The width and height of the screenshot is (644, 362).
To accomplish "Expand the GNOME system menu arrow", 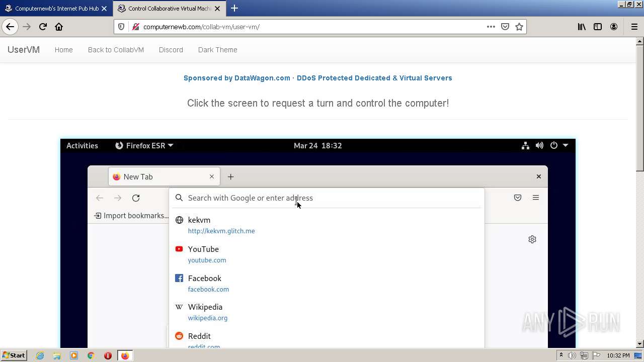I will point(566,145).
